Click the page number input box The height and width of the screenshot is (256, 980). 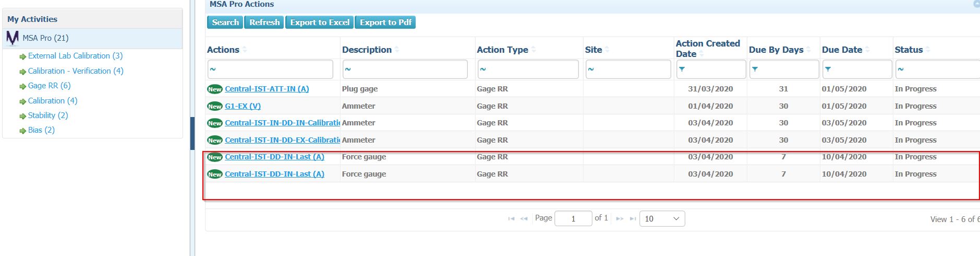pos(573,219)
